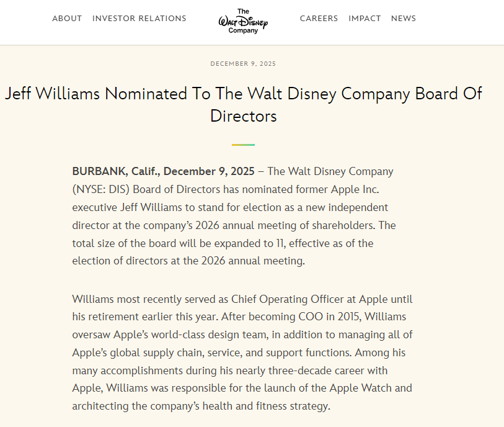Go to Investor Relations page
Image resolution: width=504 pixels, height=427 pixels.
coord(139,19)
